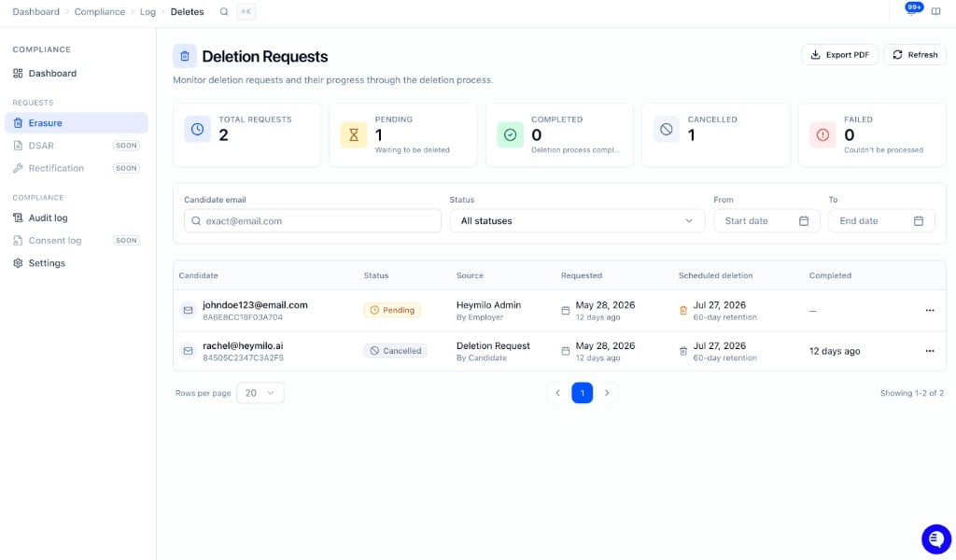Image resolution: width=956 pixels, height=560 pixels.
Task: Click the Candidate column header
Action: [x=198, y=275]
